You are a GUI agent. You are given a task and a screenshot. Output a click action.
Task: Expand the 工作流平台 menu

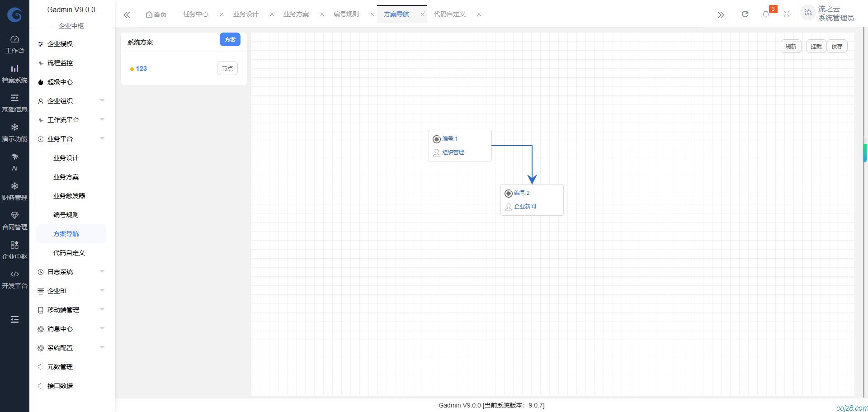71,120
